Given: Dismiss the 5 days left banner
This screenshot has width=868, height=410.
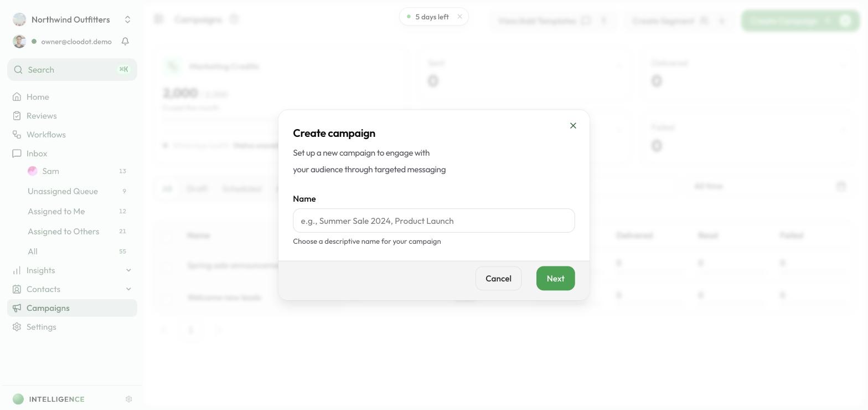Looking at the screenshot, I should [459, 17].
